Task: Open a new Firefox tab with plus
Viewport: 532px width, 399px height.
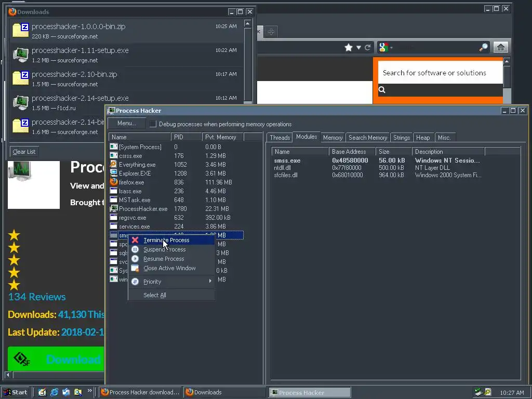Action: click(271, 32)
